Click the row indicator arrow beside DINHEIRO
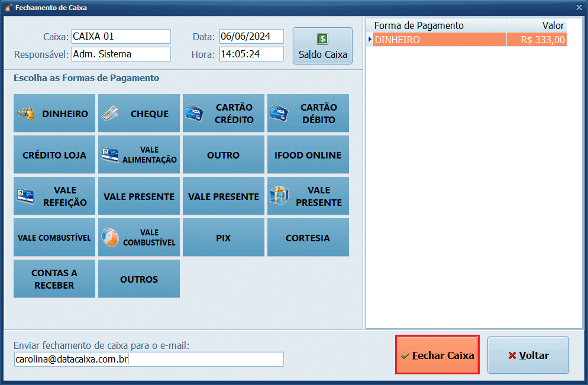The image size is (588, 385). point(370,40)
